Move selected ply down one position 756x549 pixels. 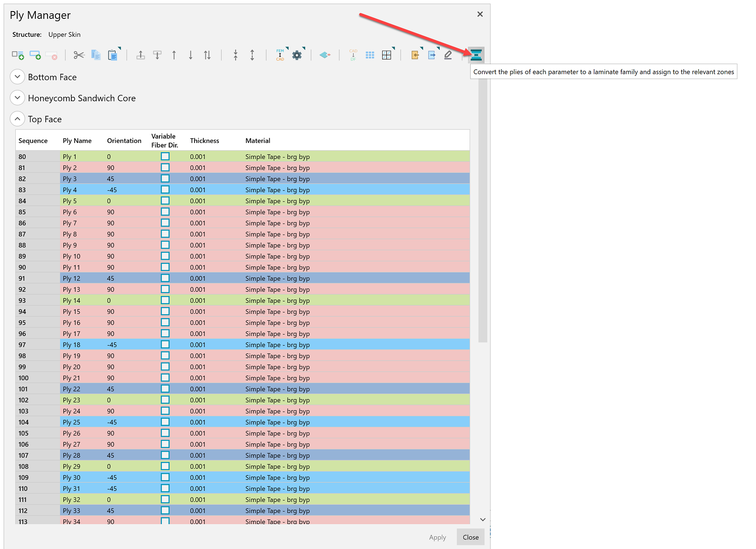pos(190,55)
